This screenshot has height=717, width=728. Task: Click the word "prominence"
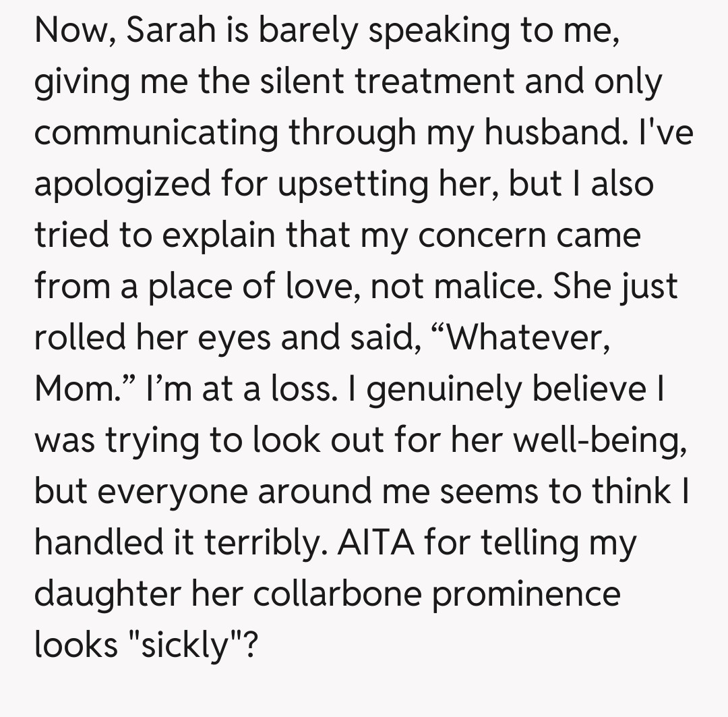pyautogui.click(x=525, y=594)
